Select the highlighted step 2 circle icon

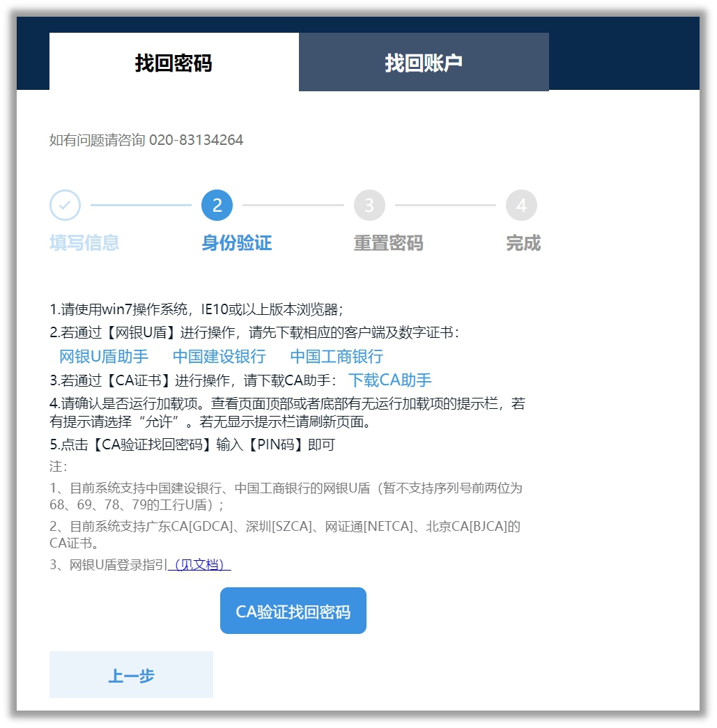pos(216,205)
